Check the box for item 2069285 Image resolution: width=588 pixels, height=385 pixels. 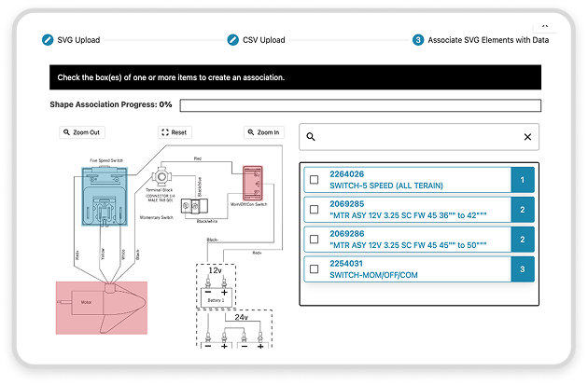click(314, 211)
